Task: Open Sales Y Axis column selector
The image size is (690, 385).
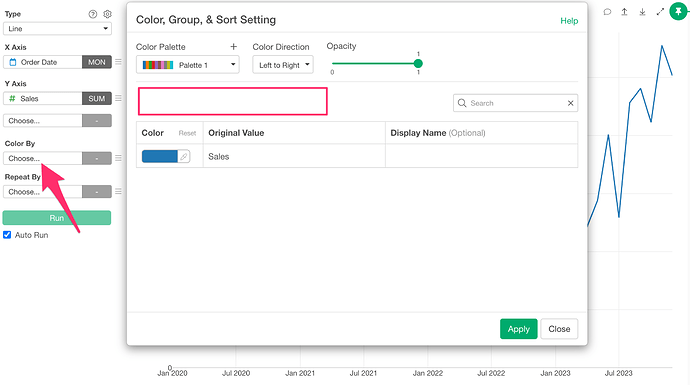Action: tap(43, 99)
